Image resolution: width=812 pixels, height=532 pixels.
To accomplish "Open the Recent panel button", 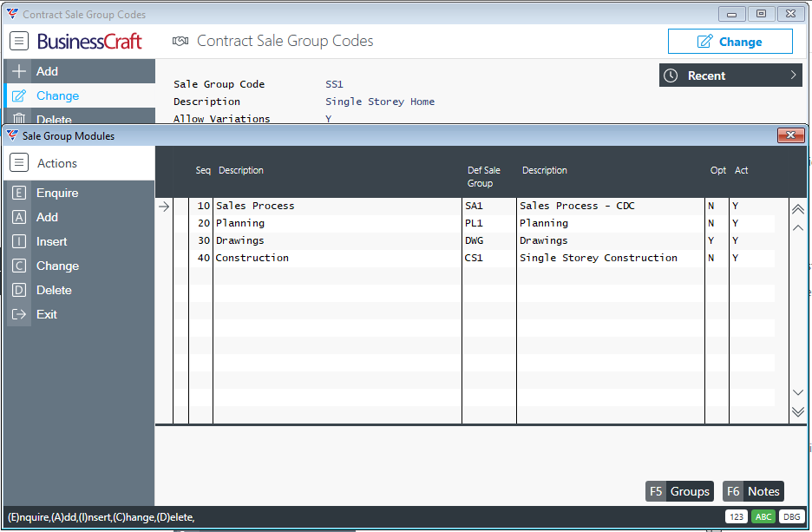I will [x=730, y=76].
